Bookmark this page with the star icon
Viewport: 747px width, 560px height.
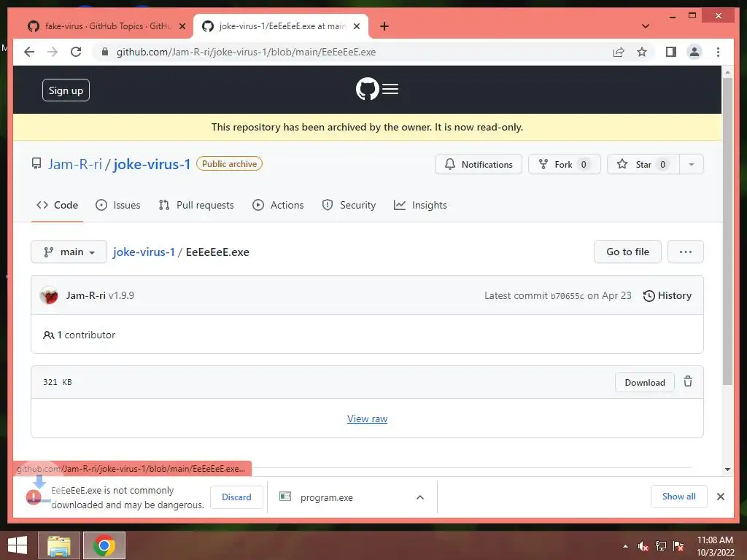642,52
